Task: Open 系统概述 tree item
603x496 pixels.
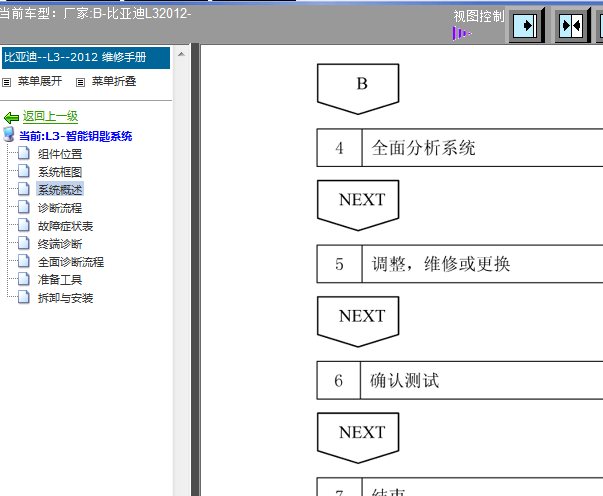Action: 60,190
